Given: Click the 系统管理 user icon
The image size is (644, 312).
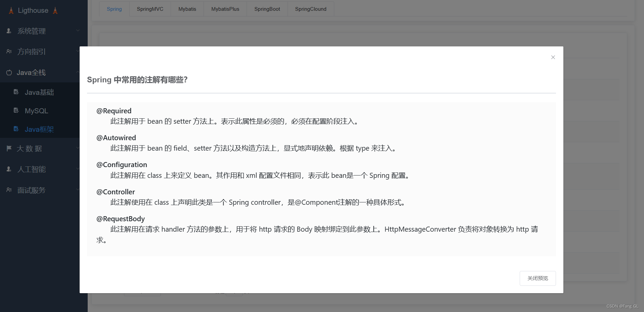Looking at the screenshot, I should click(x=9, y=31).
